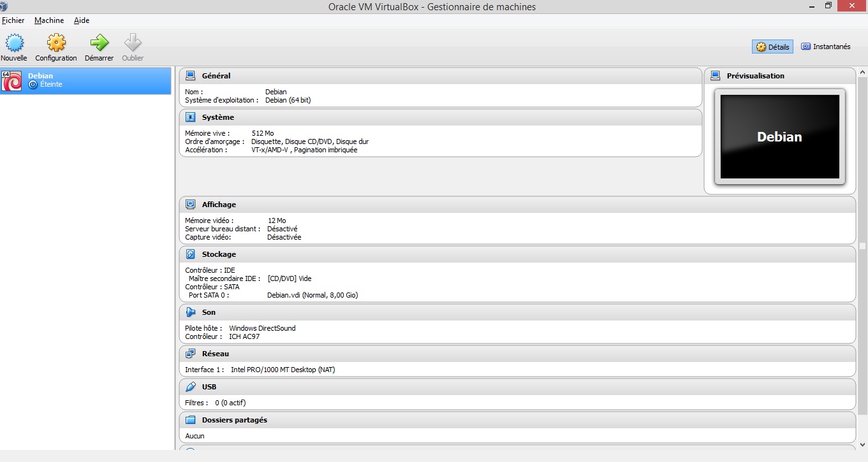Open Affichage settings header link
Viewport: 868px width, 462px height.
tap(219, 205)
